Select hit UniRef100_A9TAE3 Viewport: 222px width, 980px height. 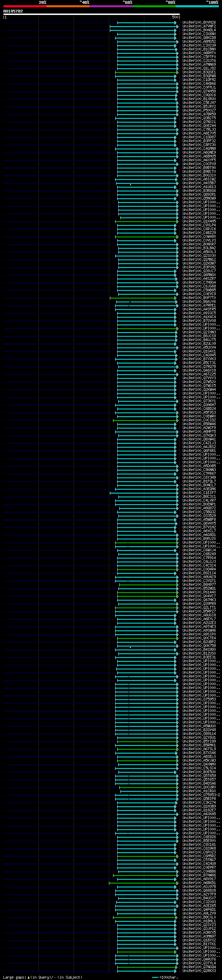click(199, 627)
